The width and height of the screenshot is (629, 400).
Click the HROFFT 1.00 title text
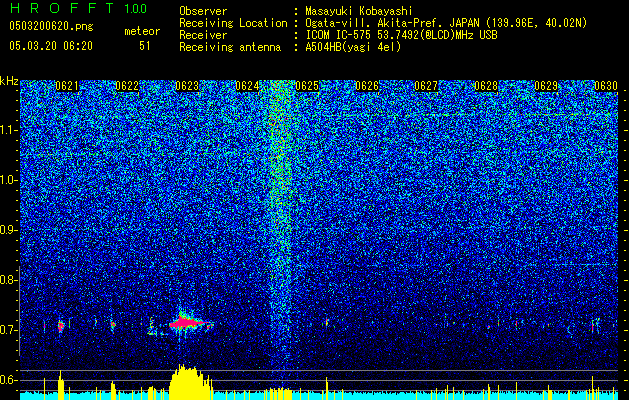[x=78, y=8]
